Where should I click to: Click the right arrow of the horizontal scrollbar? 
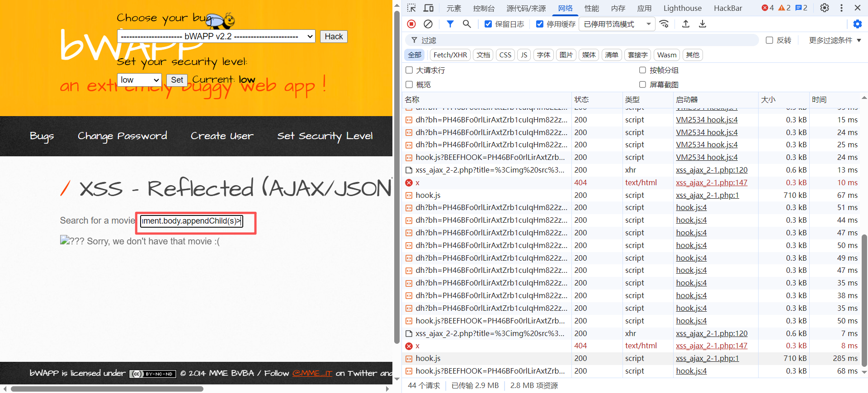tap(387, 389)
